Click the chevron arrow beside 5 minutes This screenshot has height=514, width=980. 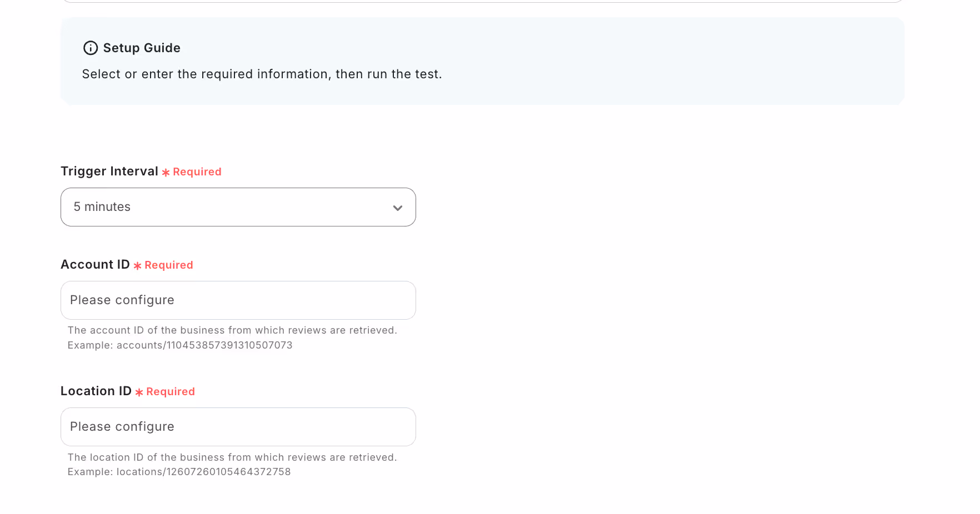click(x=398, y=208)
